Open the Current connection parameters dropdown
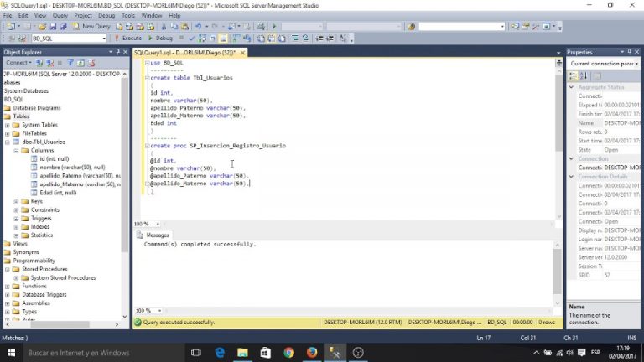644x362 pixels. (x=636, y=64)
